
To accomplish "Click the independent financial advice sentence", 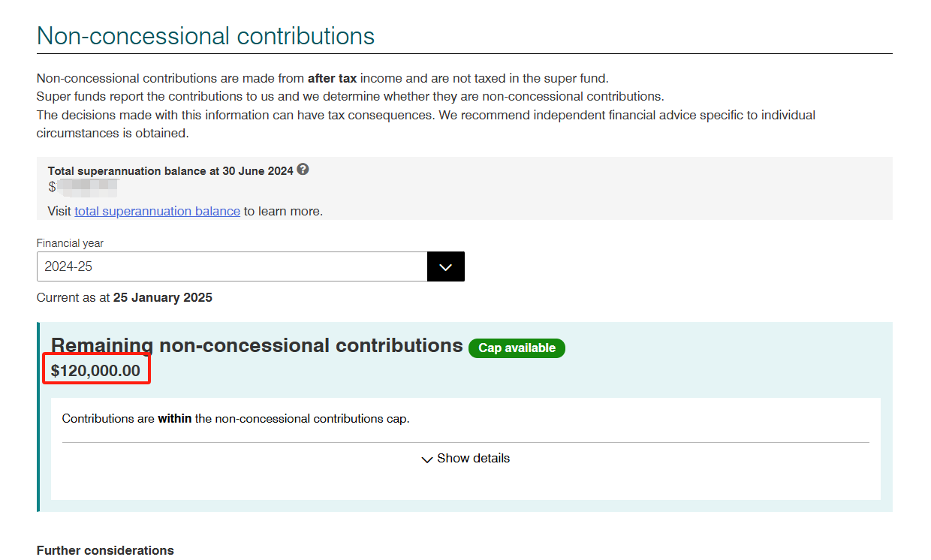I will [426, 124].
